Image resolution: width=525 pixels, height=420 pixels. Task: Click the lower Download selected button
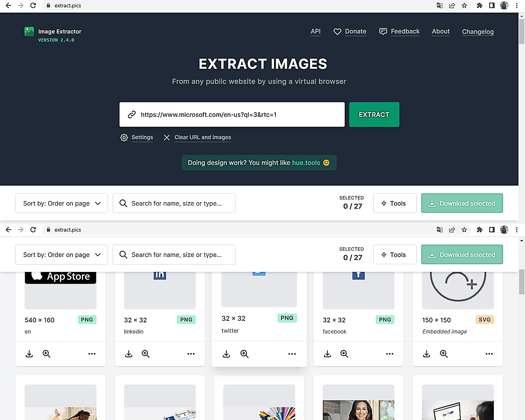462,255
